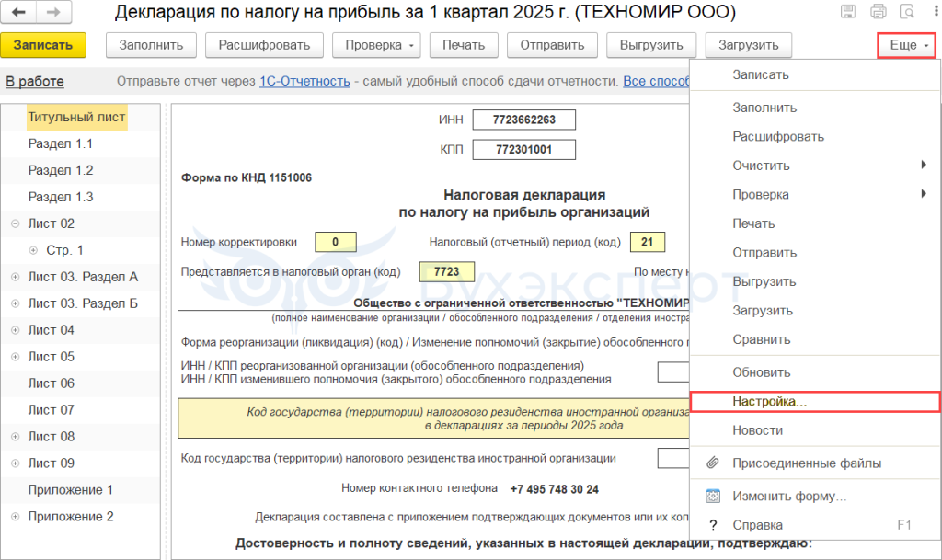Expand the Приложение 2 tree node
942x560 pixels.
coord(15,517)
